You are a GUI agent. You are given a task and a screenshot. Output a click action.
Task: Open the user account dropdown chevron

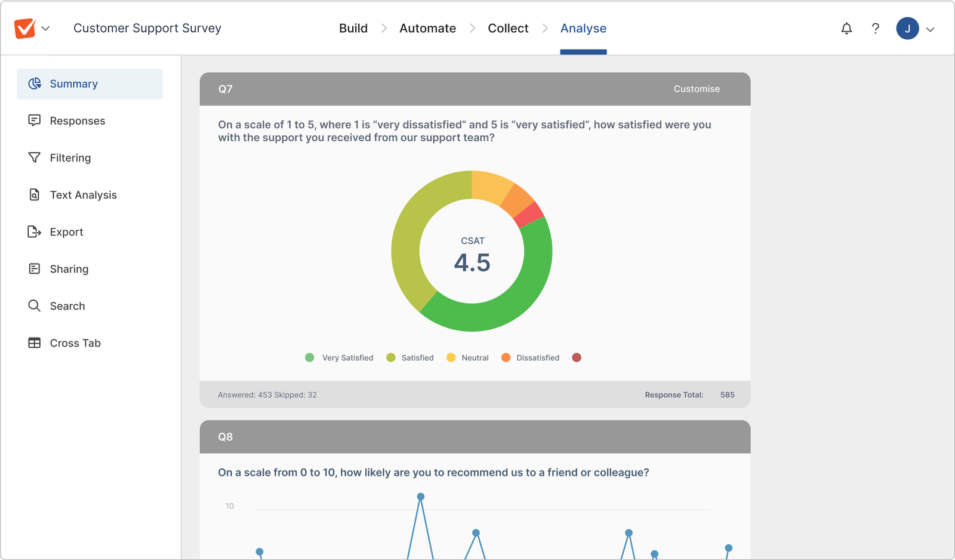coord(930,29)
